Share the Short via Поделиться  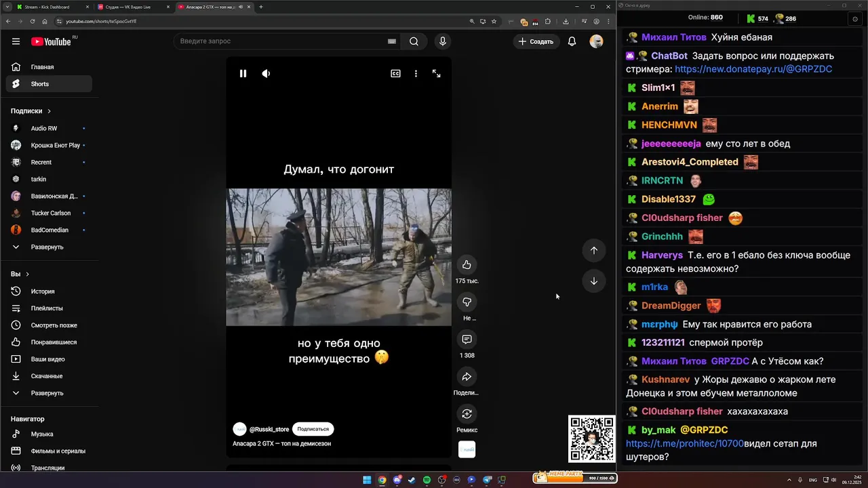click(x=467, y=377)
